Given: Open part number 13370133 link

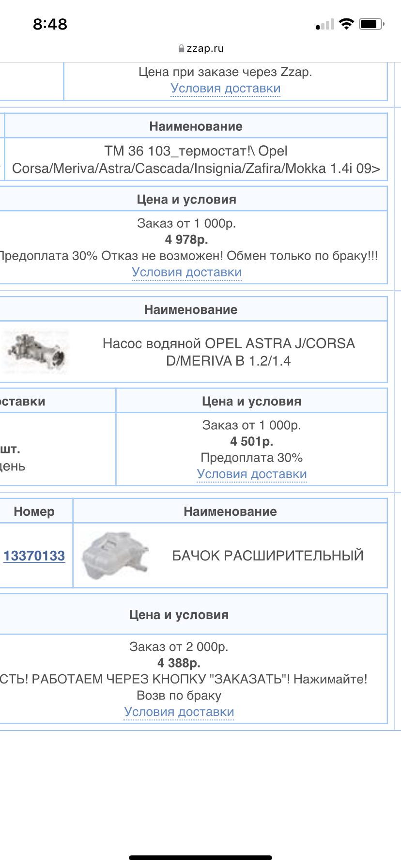Looking at the screenshot, I should click(x=34, y=556).
